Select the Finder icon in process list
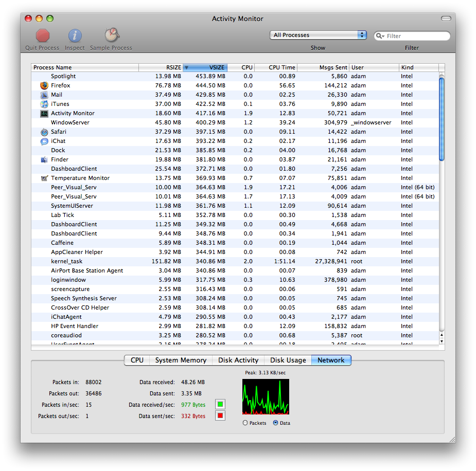Screen dimensions: 476x471 [44, 159]
